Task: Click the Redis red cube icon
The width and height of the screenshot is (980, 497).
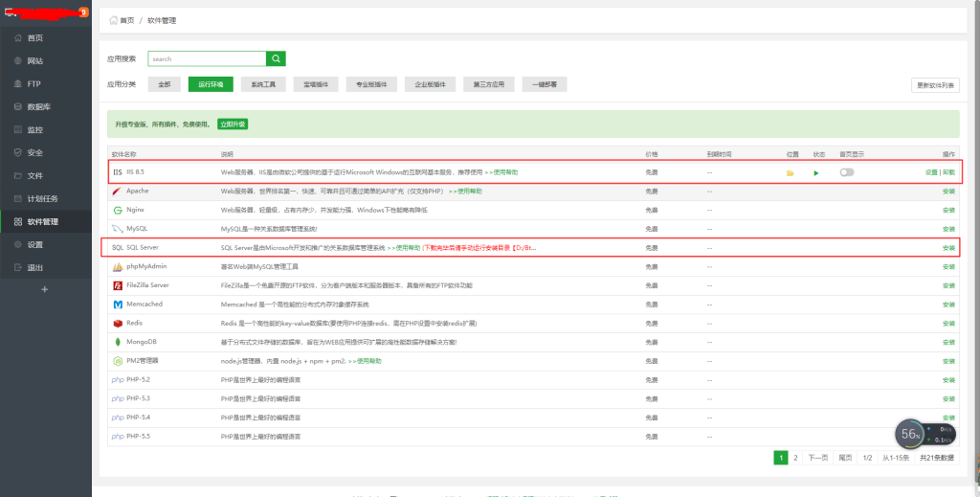Action: (117, 324)
